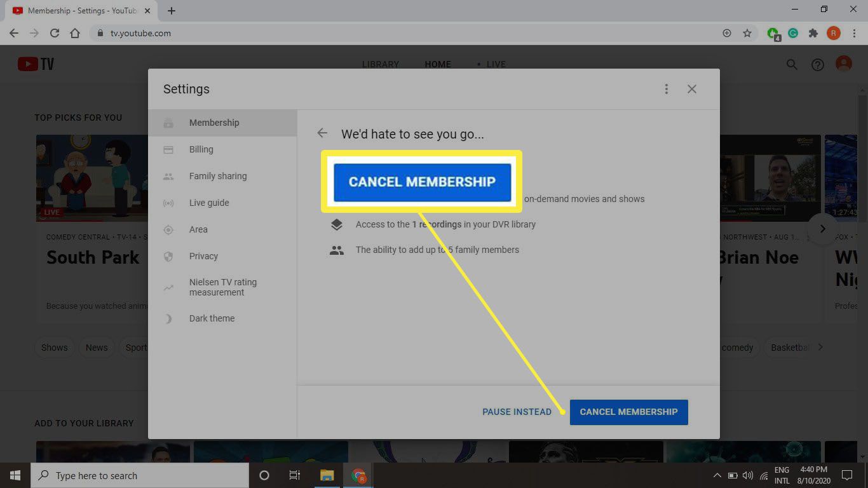868x488 pixels.
Task: Open Cortana circle icon on taskbar
Action: click(x=264, y=475)
